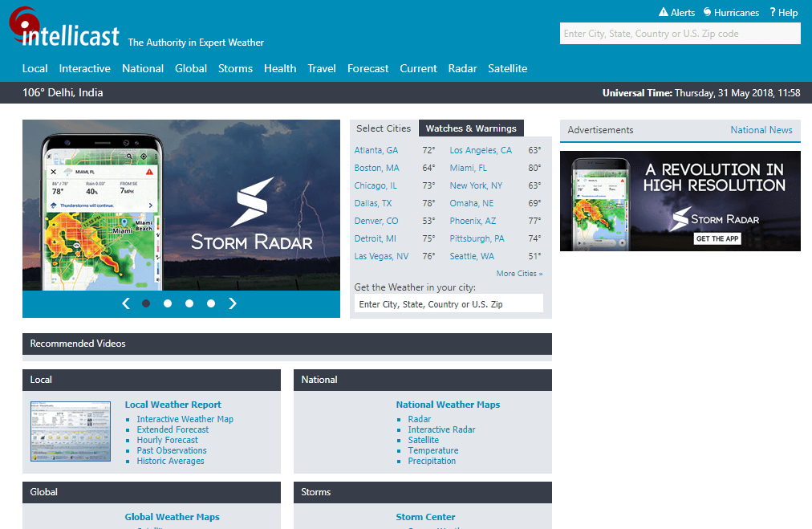Click Get The App in ad
Viewport: 812px width, 529px height.
tap(717, 238)
